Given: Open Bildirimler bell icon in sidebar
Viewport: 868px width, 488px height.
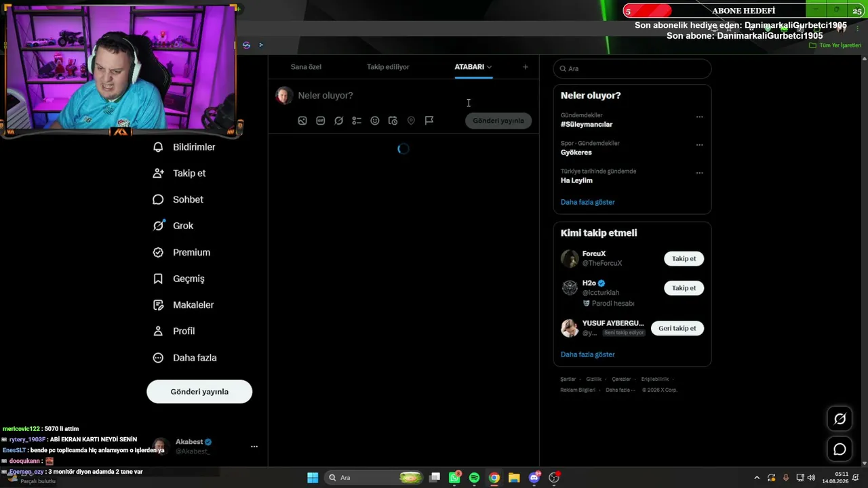Looking at the screenshot, I should (158, 147).
